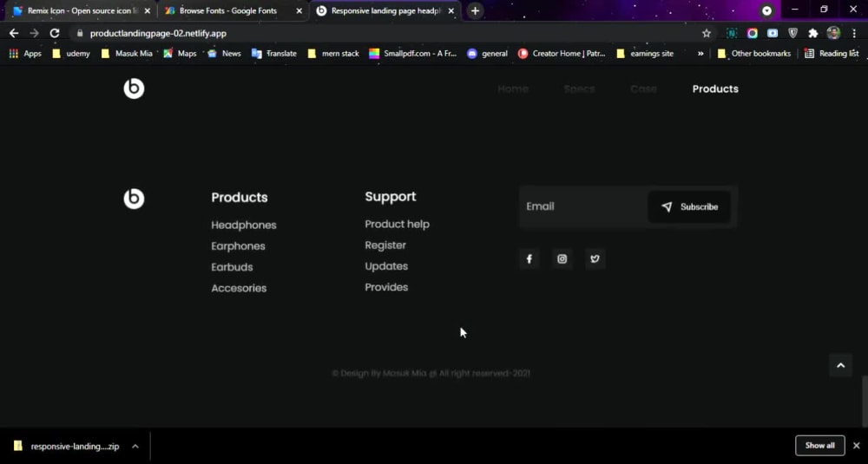Open the udemy bookmark folder
Screen dimensions: 868x464
click(x=70, y=54)
